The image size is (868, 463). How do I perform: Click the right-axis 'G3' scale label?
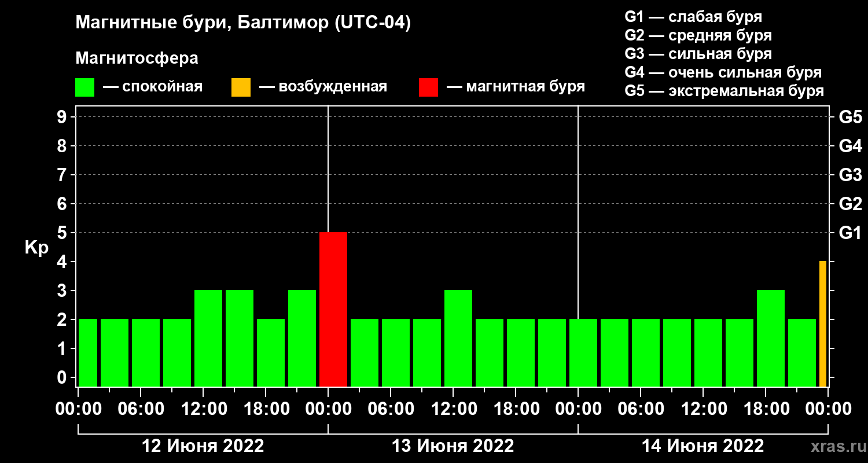click(851, 175)
